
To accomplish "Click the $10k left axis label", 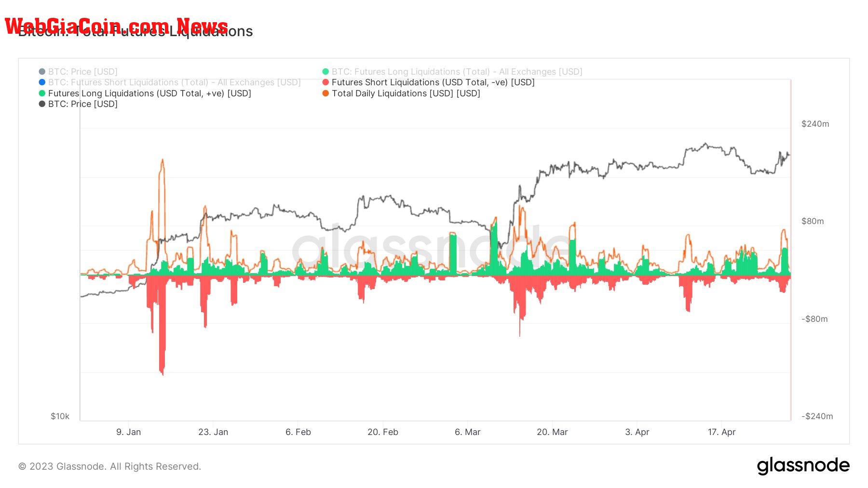I will [x=60, y=416].
